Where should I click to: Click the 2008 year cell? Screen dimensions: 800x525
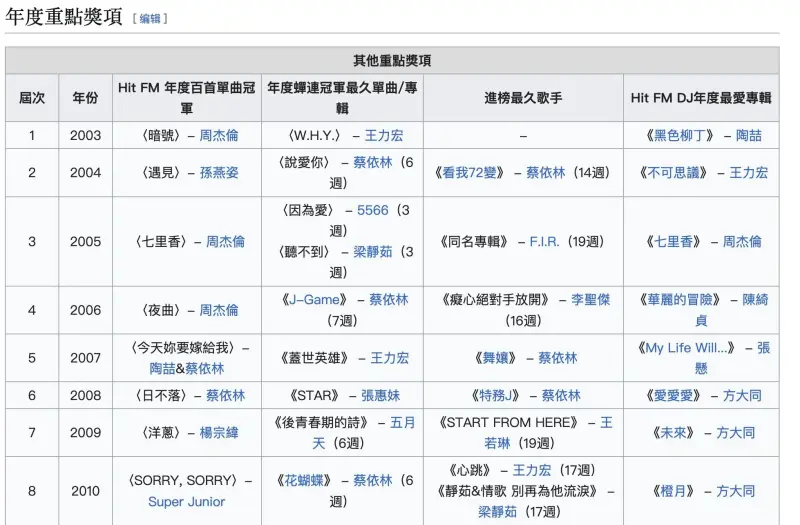(x=85, y=395)
